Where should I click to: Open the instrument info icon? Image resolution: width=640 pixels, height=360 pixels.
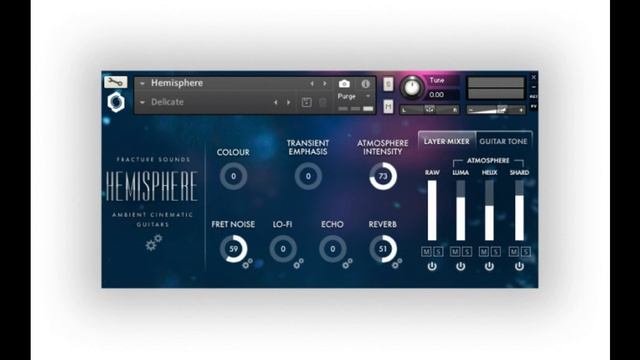[365, 84]
